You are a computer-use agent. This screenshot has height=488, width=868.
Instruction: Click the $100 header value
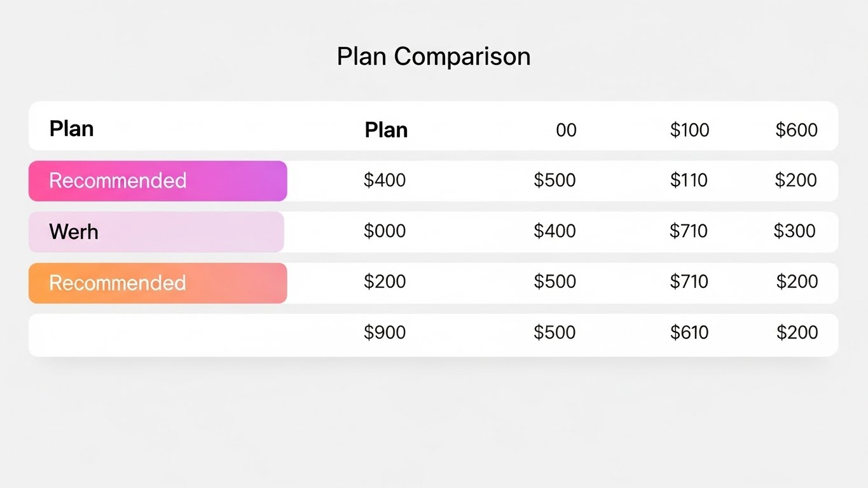click(x=689, y=130)
